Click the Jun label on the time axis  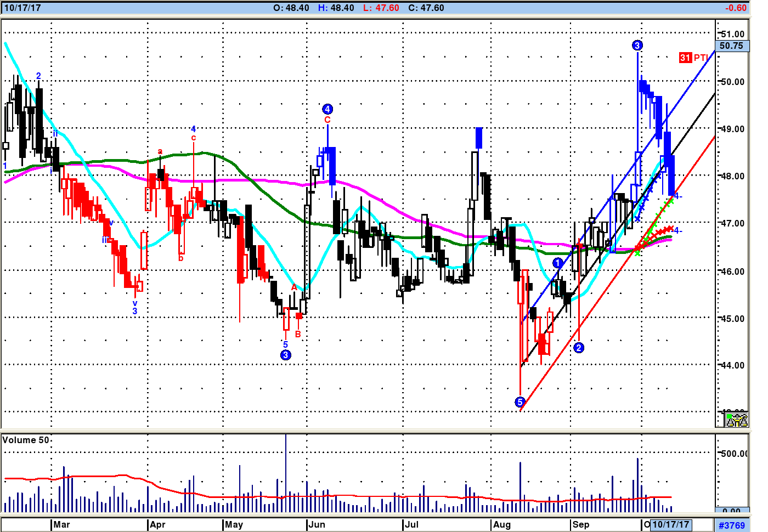[317, 524]
